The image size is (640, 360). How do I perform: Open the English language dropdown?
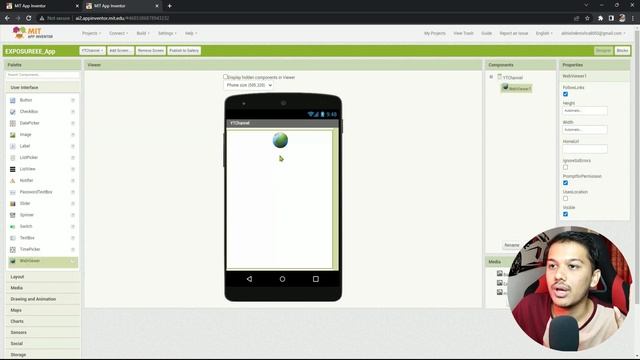[x=544, y=33]
